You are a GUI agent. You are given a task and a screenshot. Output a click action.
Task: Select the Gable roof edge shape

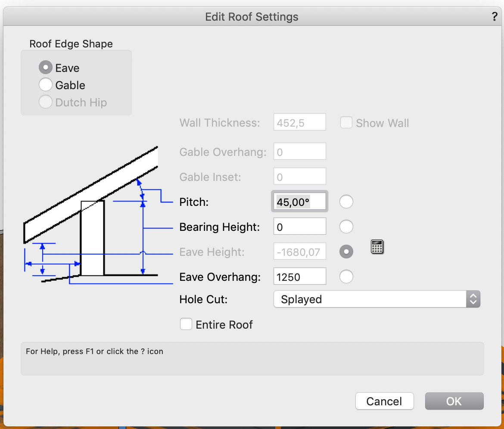[46, 84]
